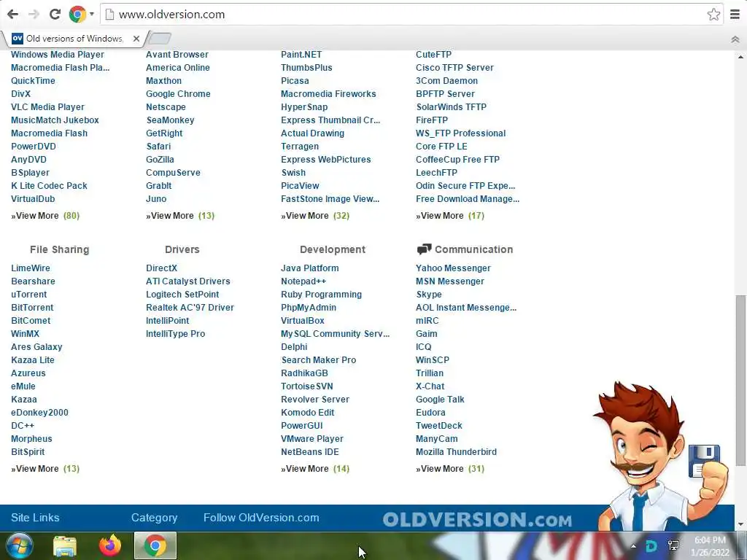The image size is (747, 560).
Task: Open the Paint.NET link
Action: [301, 54]
